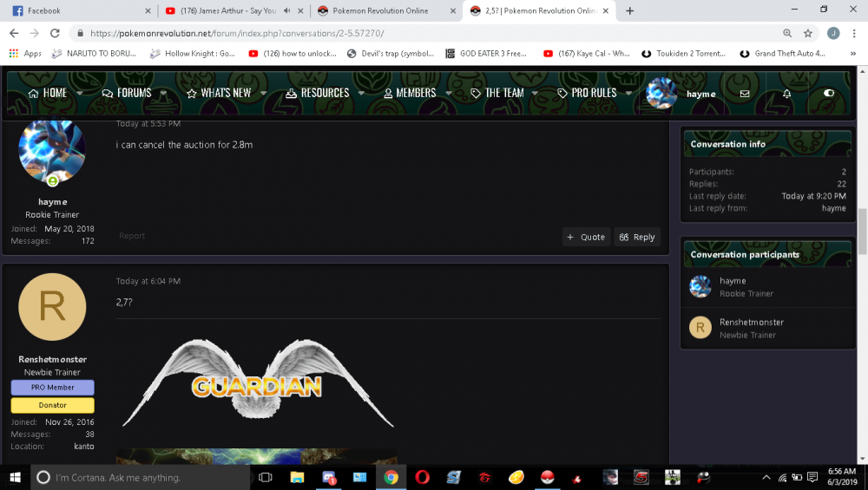This screenshot has height=490, width=868.
Task: Switch to James Arthur YouTube tab
Action: click(x=228, y=10)
